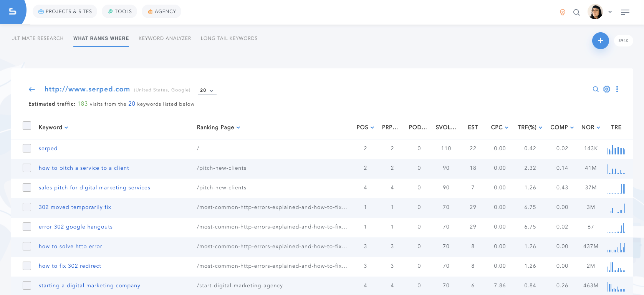Check 'how to fix 302 redirect' row checkbox
Viewport: 644px width, 295px height.
(27, 266)
